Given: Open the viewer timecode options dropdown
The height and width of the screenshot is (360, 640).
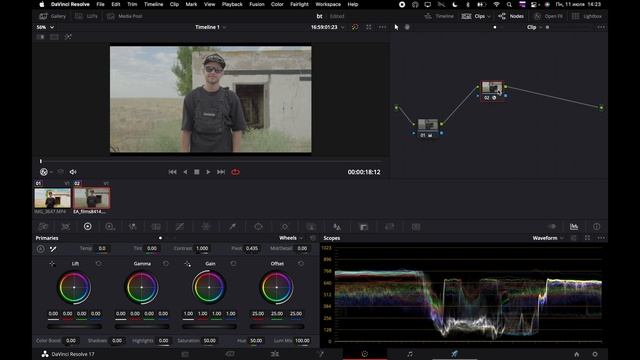Looking at the screenshot, I should tap(342, 27).
